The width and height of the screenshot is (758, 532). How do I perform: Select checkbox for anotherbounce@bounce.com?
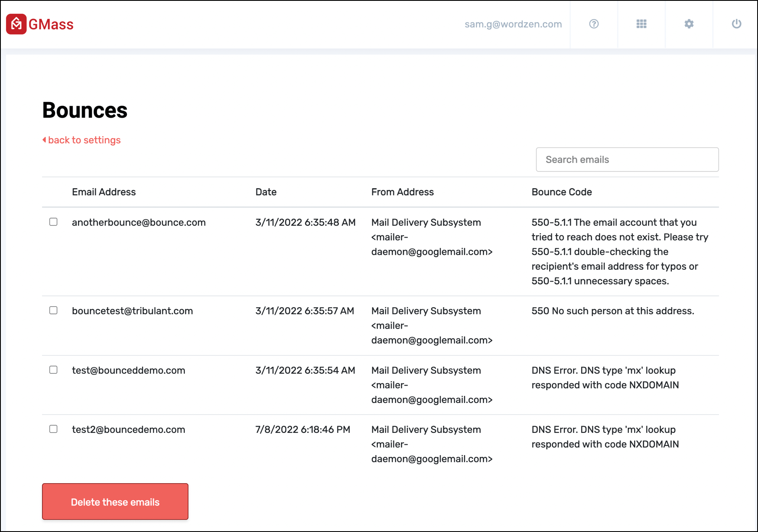pyautogui.click(x=53, y=222)
